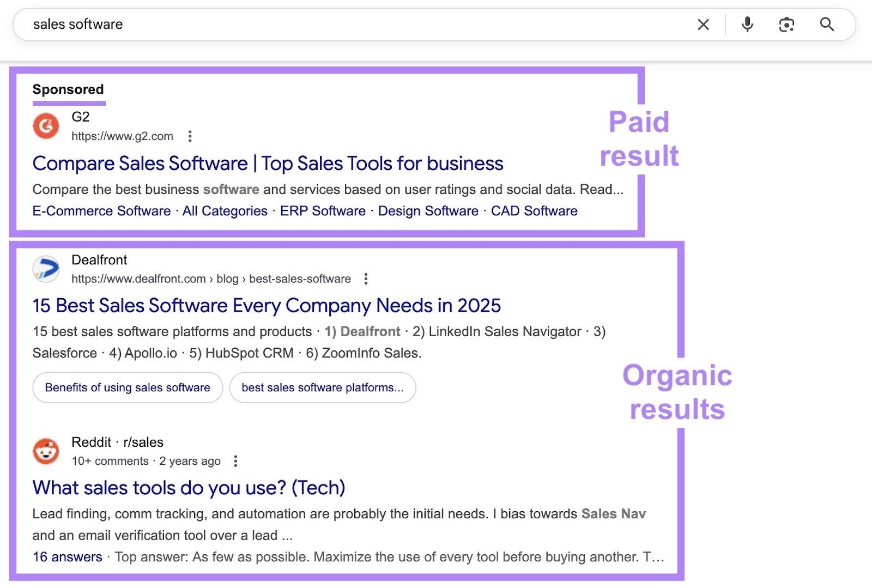Open 'Benefits of using sales software' suggestion
Screen dimensions: 872x588
tap(127, 387)
